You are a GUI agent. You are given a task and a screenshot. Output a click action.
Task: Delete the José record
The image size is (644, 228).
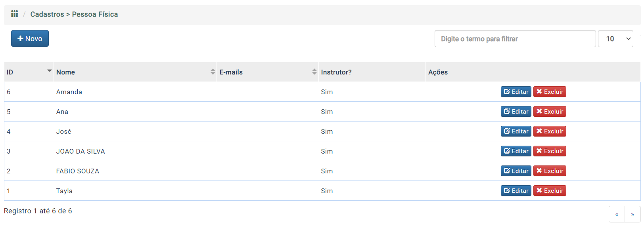pyautogui.click(x=550, y=131)
